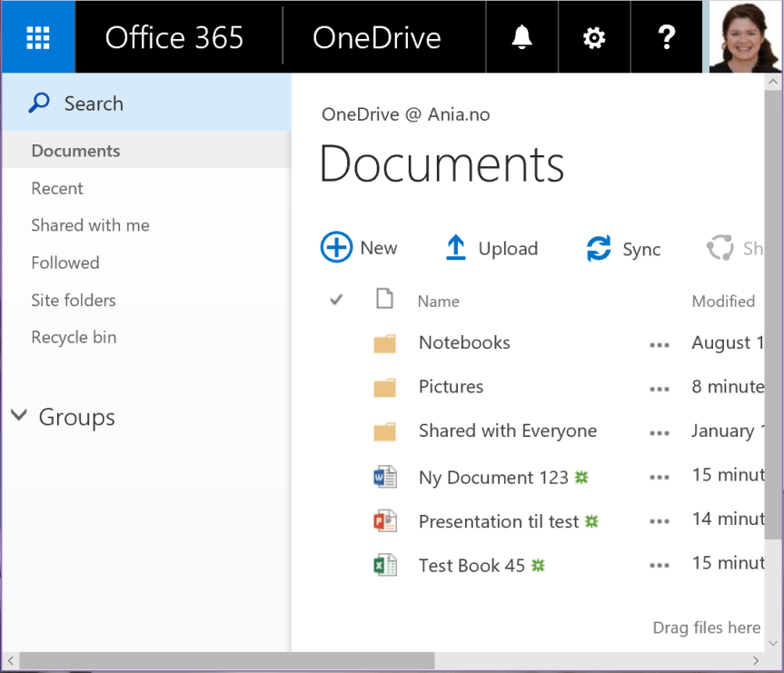The image size is (784, 673).
Task: Click the PowerPoint icon for Presentation til test
Action: point(385,521)
